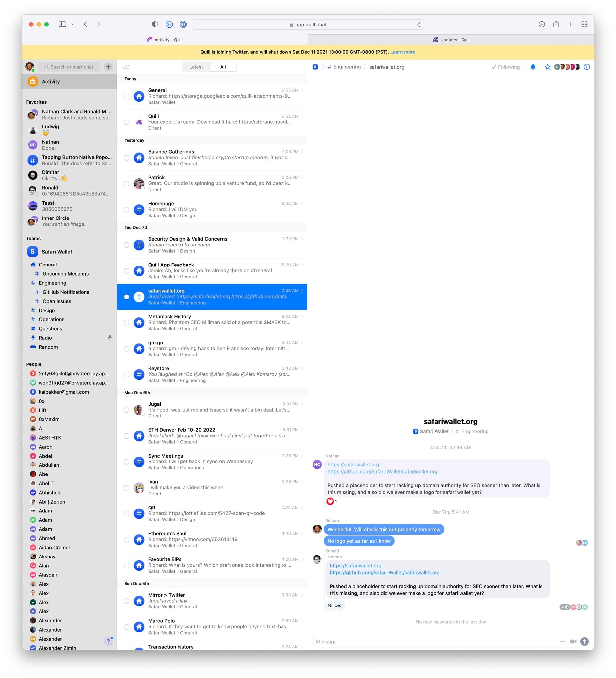Click the Learn more link in banner
Screen dimensions: 616x678
(x=403, y=52)
